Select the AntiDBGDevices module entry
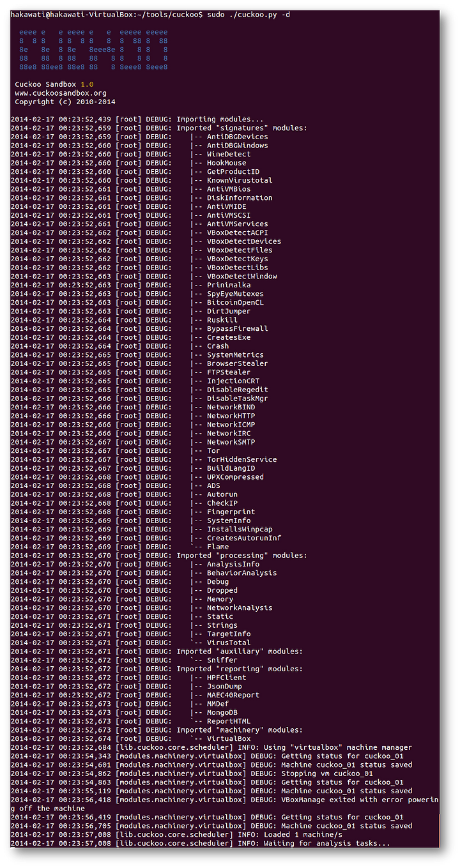 [x=237, y=137]
